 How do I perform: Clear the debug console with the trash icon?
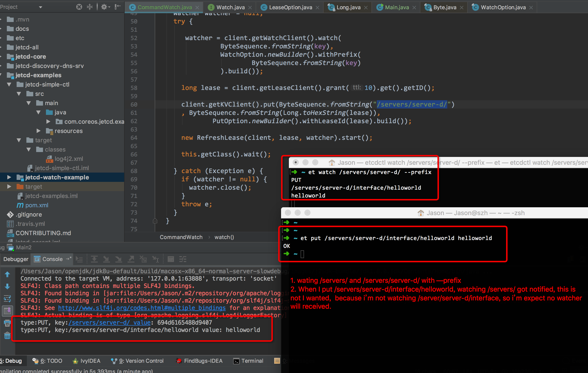(7, 335)
